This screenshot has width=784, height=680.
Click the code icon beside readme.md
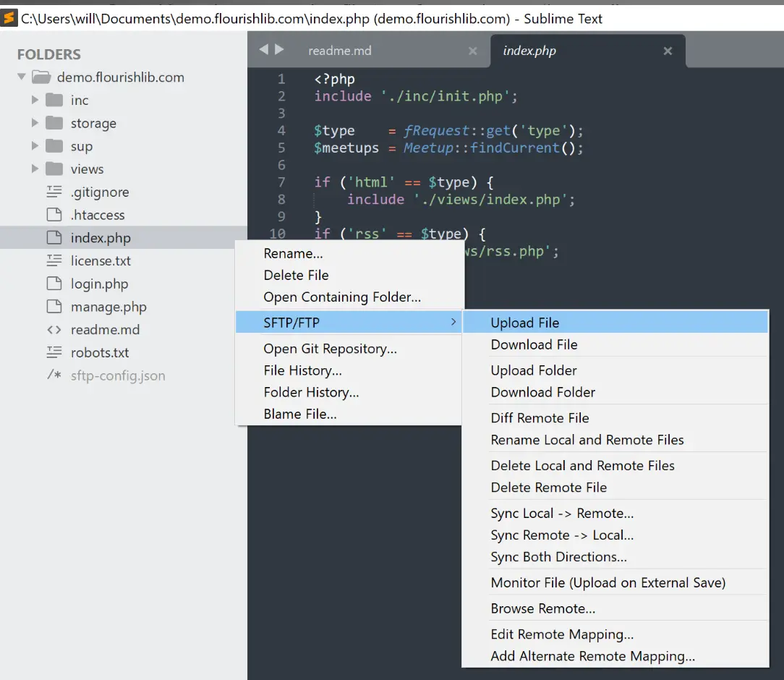[54, 330]
